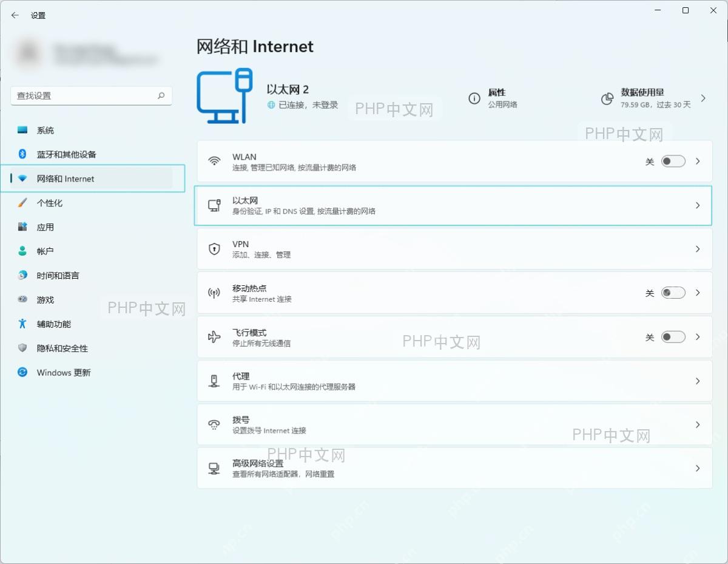Open 数据使用量 chevron arrow

click(x=703, y=98)
